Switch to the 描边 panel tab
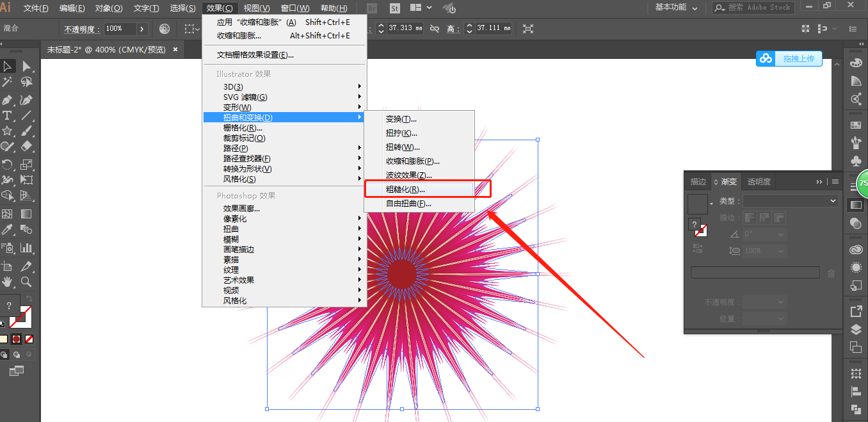This screenshot has height=422, width=868. coord(698,182)
